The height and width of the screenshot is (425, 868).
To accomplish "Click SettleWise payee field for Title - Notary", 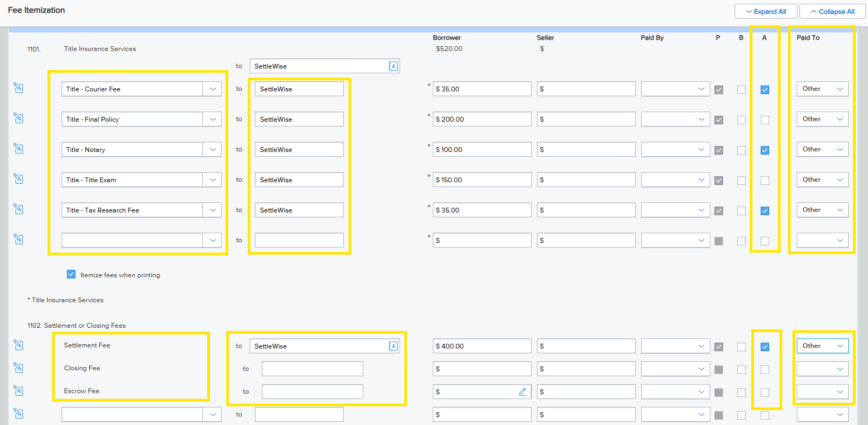I will pos(299,149).
